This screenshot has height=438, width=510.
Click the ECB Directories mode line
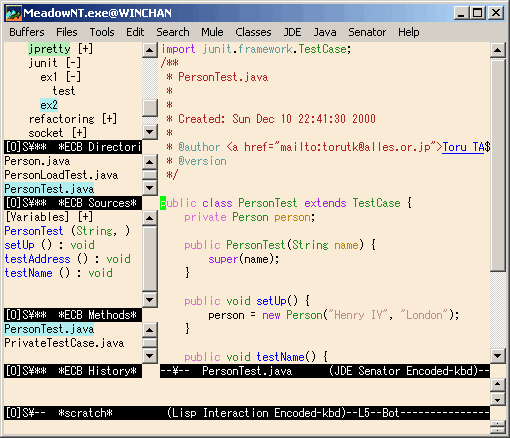tap(73, 147)
